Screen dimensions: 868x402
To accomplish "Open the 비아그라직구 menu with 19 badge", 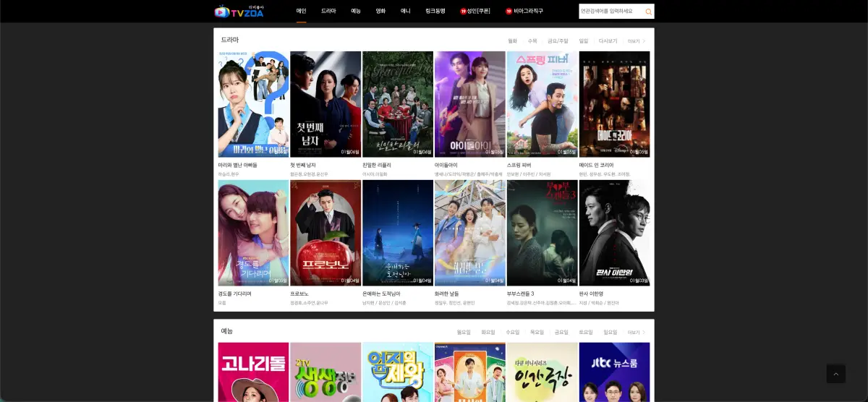I will (x=524, y=12).
